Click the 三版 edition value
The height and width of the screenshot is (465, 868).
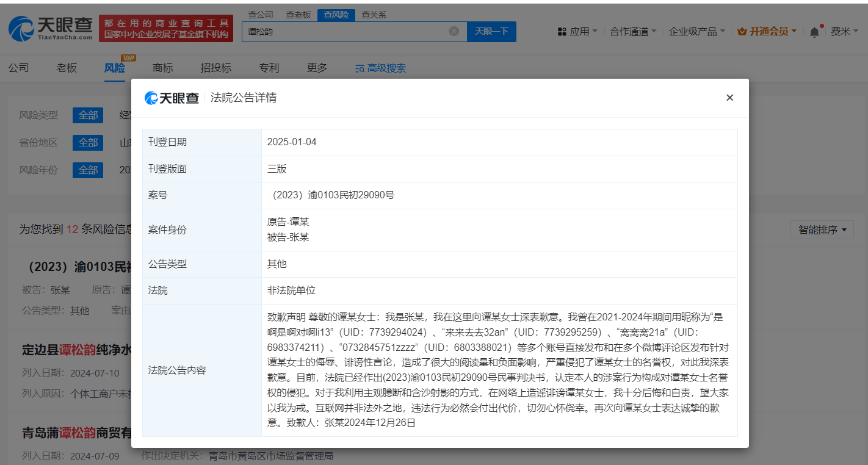(x=277, y=169)
